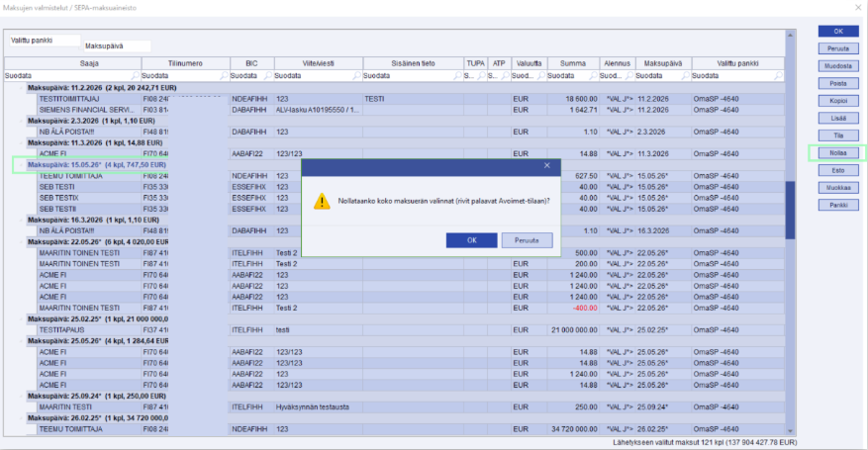Click the 34 720 000.00 amount cell
The width and height of the screenshot is (868, 450).
pyautogui.click(x=573, y=429)
